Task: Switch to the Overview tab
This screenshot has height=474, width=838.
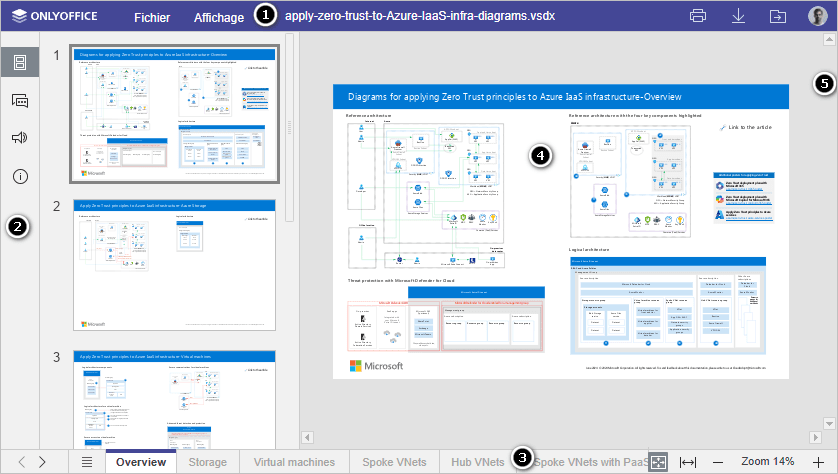Action: coord(141,462)
